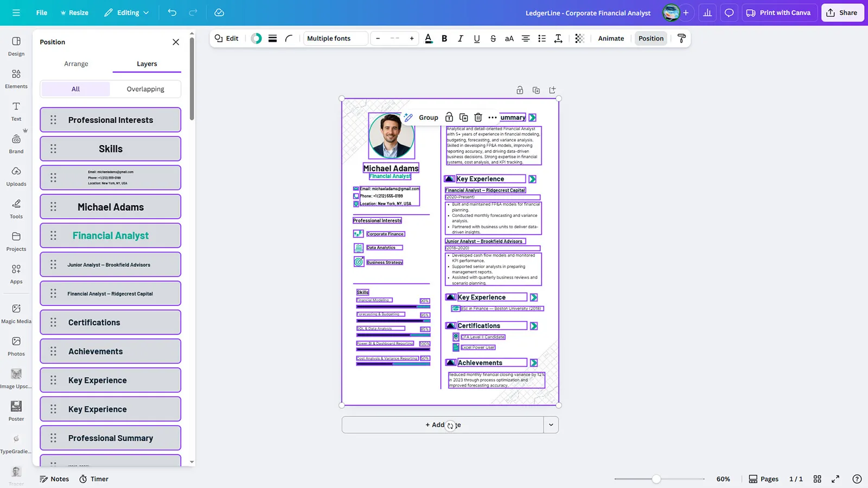Apply underline formatting to text

click(476, 38)
